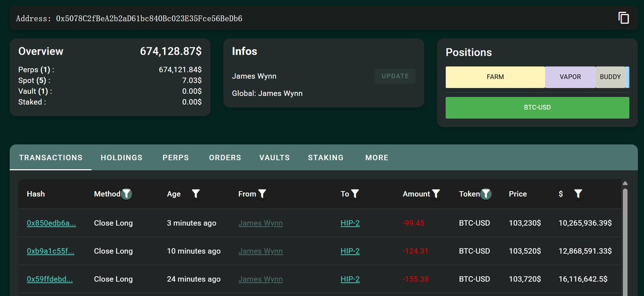Open the Perps tab
Viewport: 644px width, 296px height.
(x=176, y=157)
